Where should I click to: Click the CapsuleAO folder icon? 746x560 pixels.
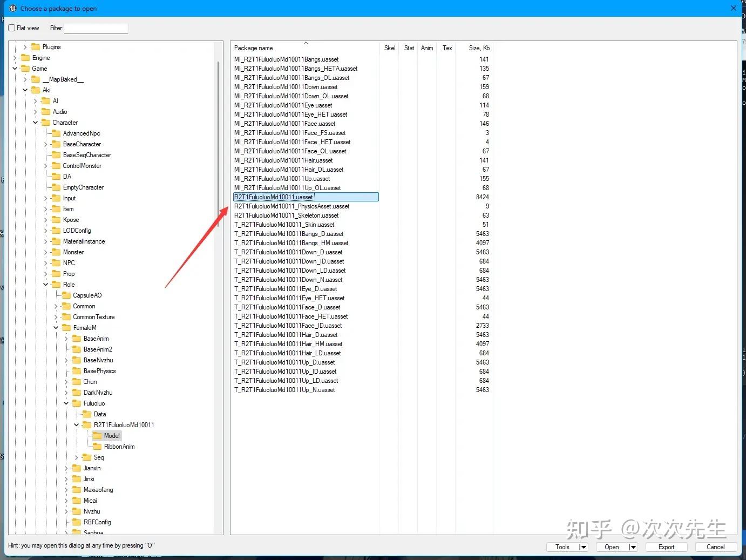[x=66, y=295]
